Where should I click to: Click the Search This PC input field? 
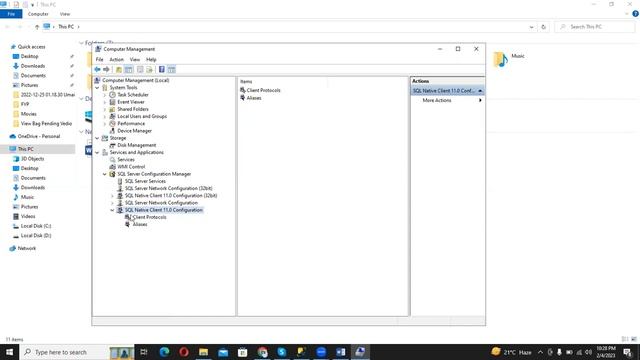click(x=595, y=27)
